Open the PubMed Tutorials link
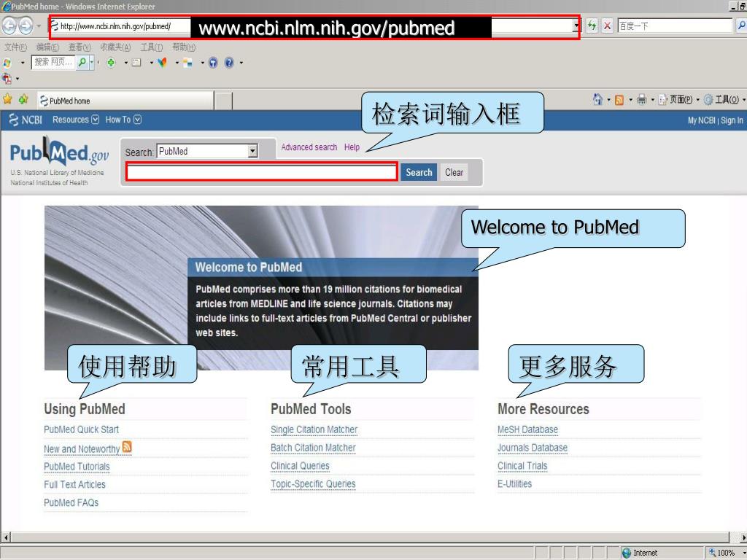747x560 pixels. coord(77,466)
